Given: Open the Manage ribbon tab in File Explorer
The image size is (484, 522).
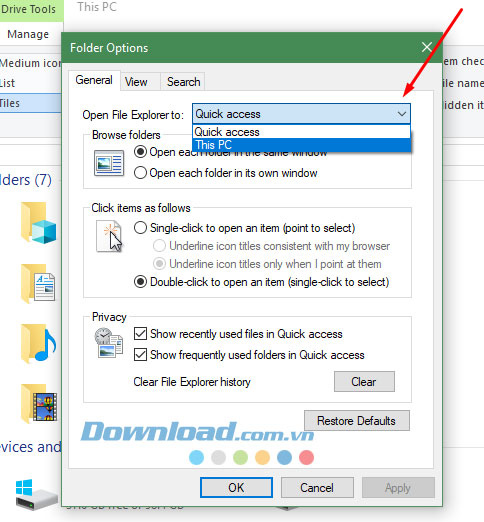Looking at the screenshot, I should click(x=28, y=34).
